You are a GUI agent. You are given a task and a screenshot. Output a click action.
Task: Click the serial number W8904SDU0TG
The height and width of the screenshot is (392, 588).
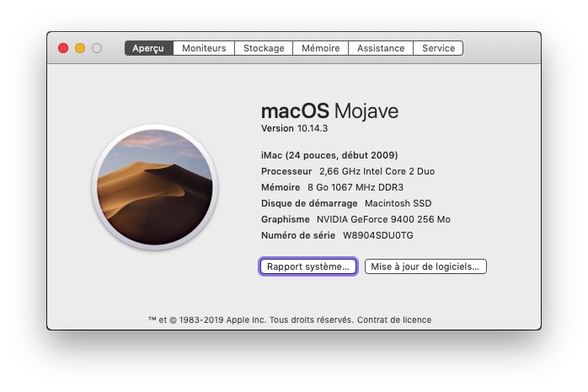378,235
